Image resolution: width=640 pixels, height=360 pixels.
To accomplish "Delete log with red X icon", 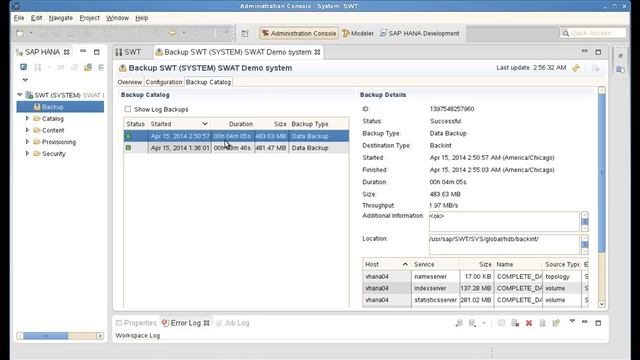I will pos(529,323).
